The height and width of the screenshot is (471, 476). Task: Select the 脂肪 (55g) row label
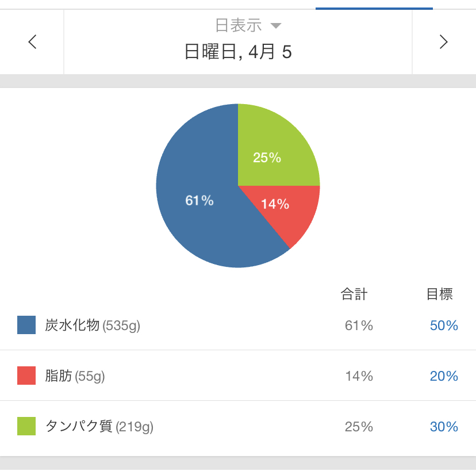click(x=75, y=376)
